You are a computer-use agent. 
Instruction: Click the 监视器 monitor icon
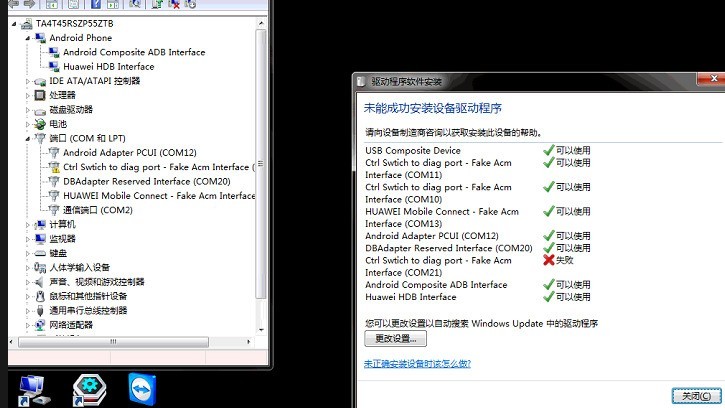click(40, 239)
